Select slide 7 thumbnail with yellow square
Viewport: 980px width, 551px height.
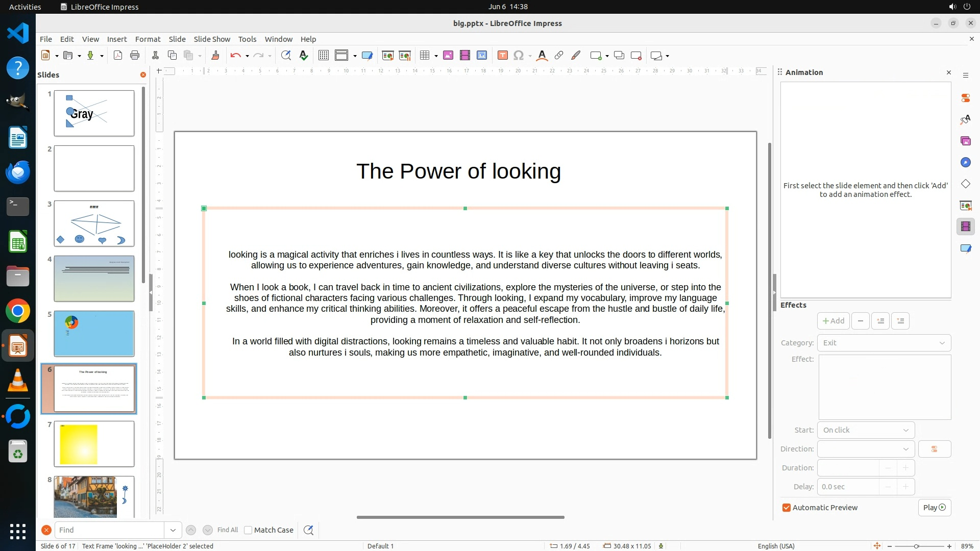tap(94, 444)
